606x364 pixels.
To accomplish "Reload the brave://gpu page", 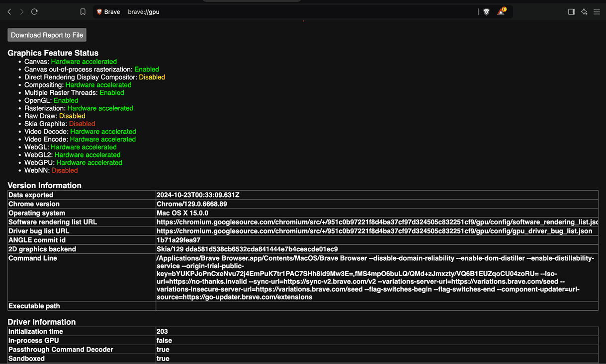I will [34, 12].
